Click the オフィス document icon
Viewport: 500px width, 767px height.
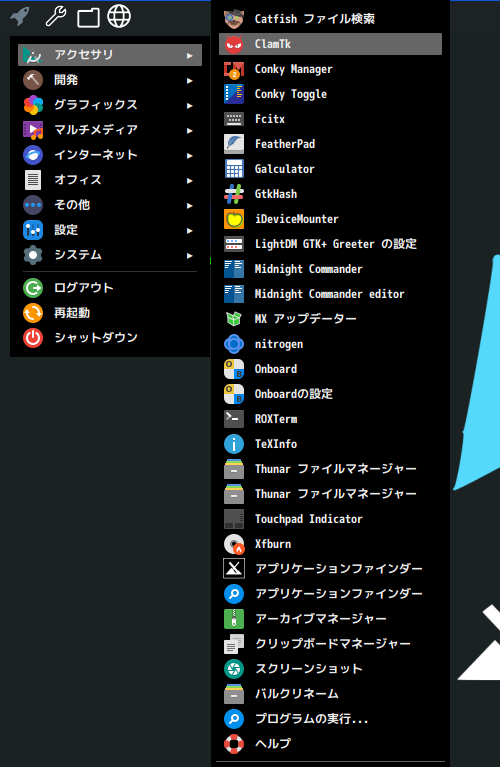point(33,180)
